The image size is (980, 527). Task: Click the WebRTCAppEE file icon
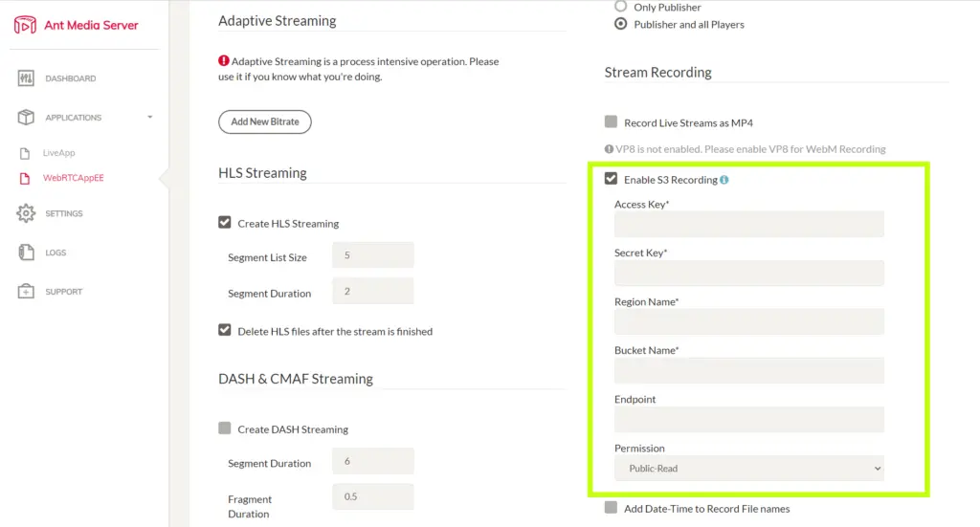[24, 179]
